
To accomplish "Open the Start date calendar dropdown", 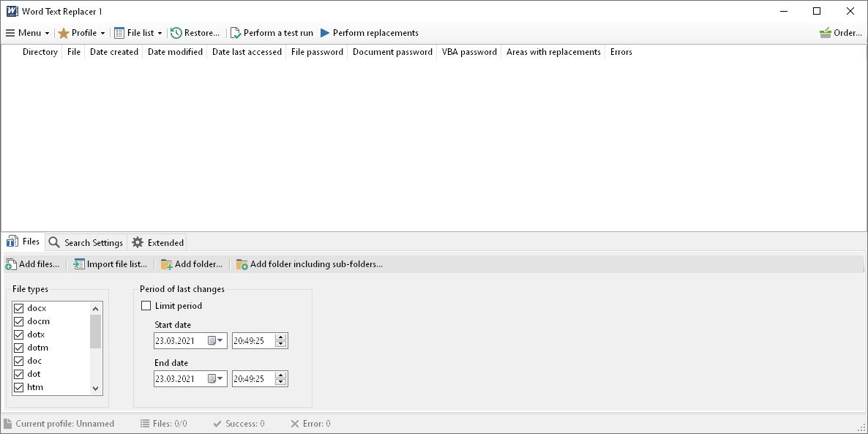I will click(215, 340).
